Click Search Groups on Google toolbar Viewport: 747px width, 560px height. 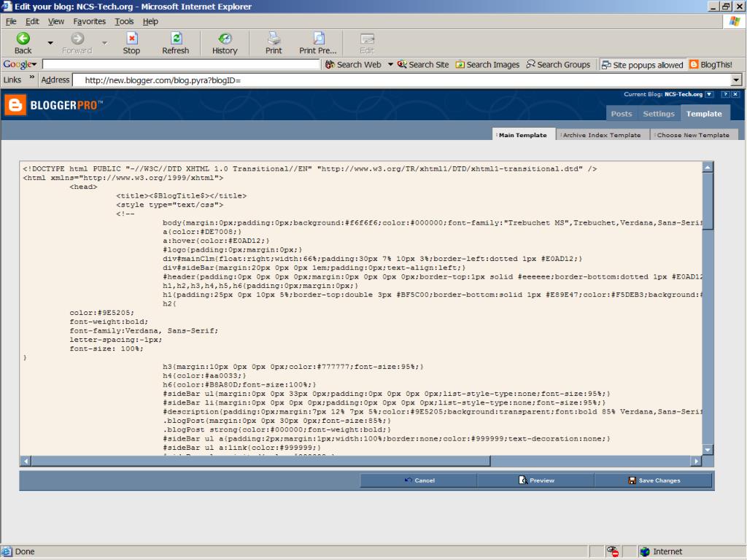coord(558,65)
